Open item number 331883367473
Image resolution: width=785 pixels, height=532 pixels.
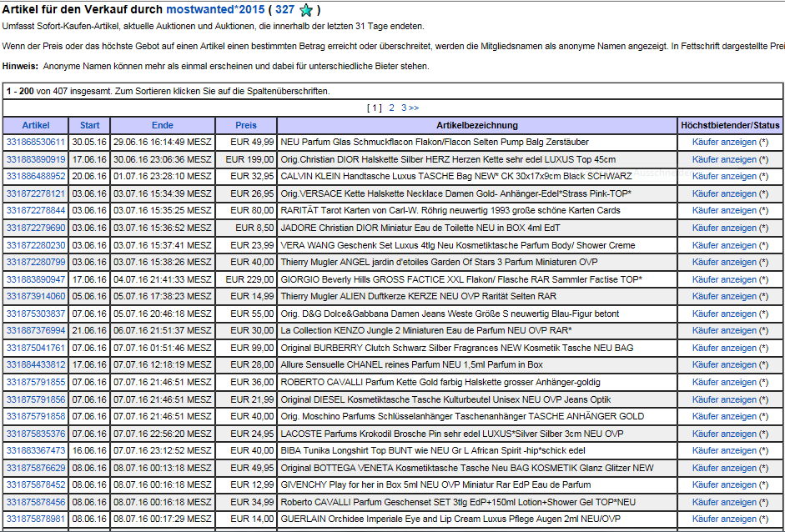tap(36, 450)
